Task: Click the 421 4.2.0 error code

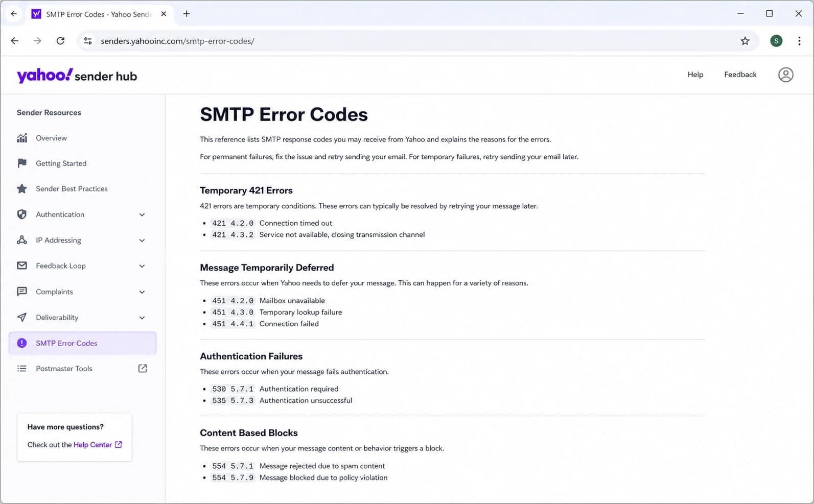Action: (x=232, y=223)
